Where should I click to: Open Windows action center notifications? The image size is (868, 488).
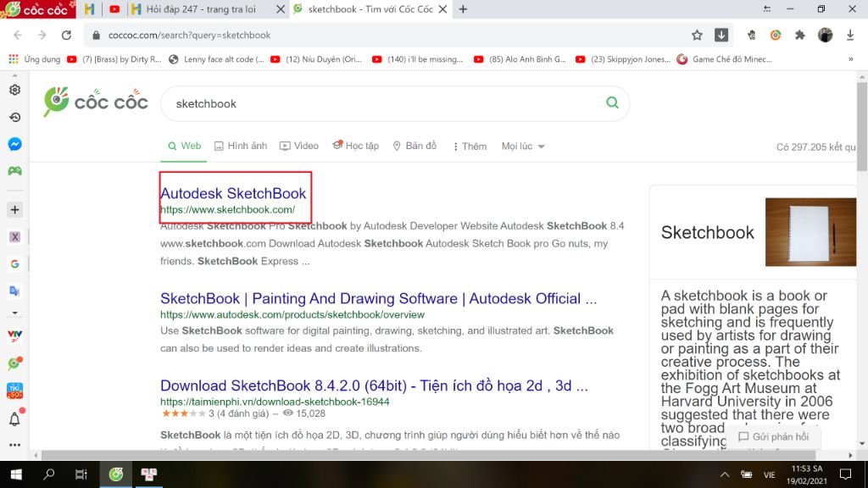pos(845,474)
